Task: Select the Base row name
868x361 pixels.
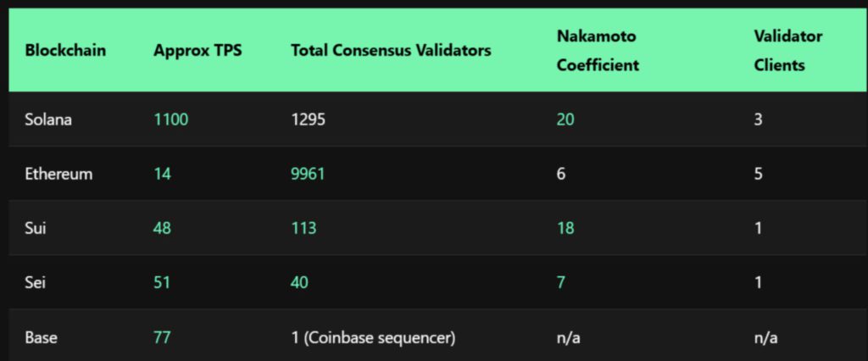Action: click(x=41, y=337)
